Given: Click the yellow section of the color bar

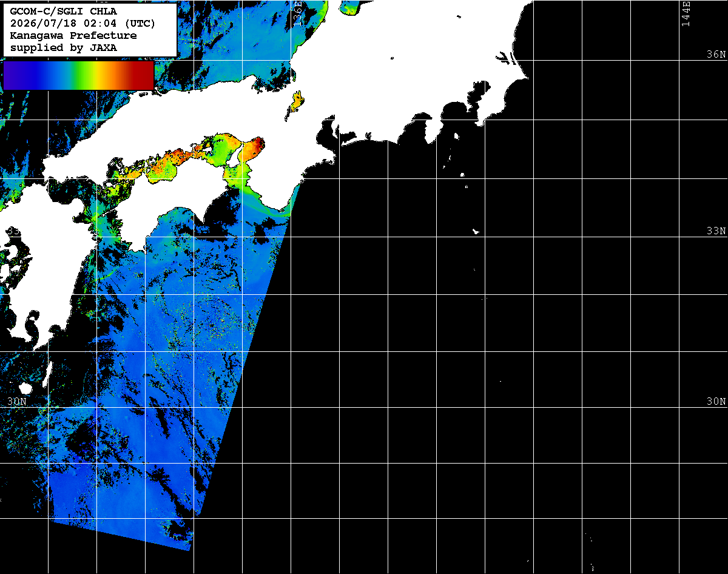Looking at the screenshot, I should click(99, 75).
